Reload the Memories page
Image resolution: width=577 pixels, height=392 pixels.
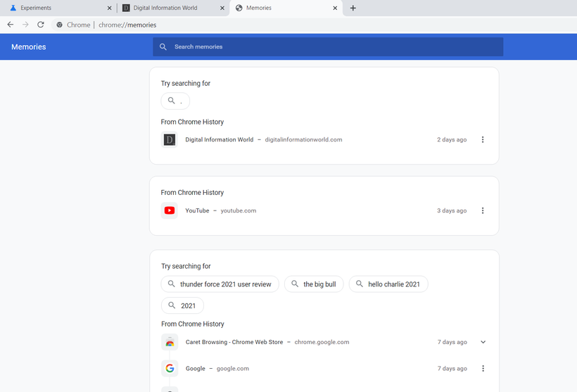click(41, 25)
